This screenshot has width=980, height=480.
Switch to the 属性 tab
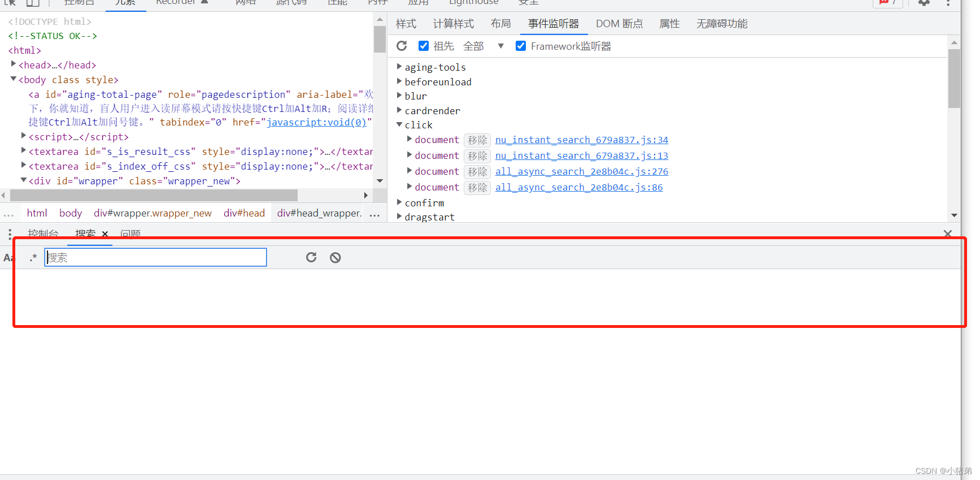tap(669, 24)
